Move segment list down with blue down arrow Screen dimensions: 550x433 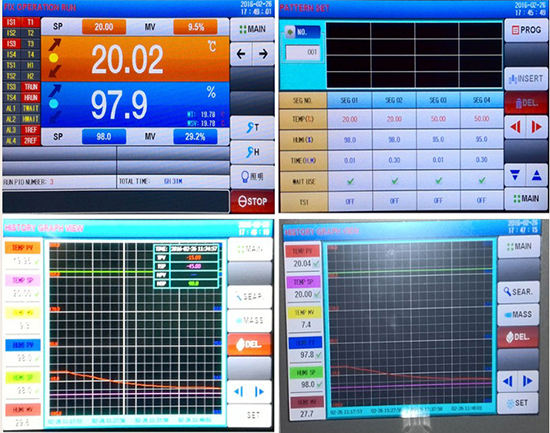coord(515,175)
